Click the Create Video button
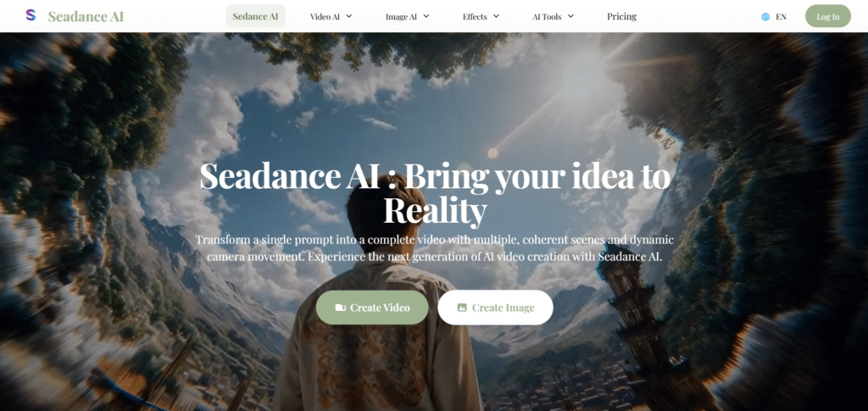 [372, 308]
